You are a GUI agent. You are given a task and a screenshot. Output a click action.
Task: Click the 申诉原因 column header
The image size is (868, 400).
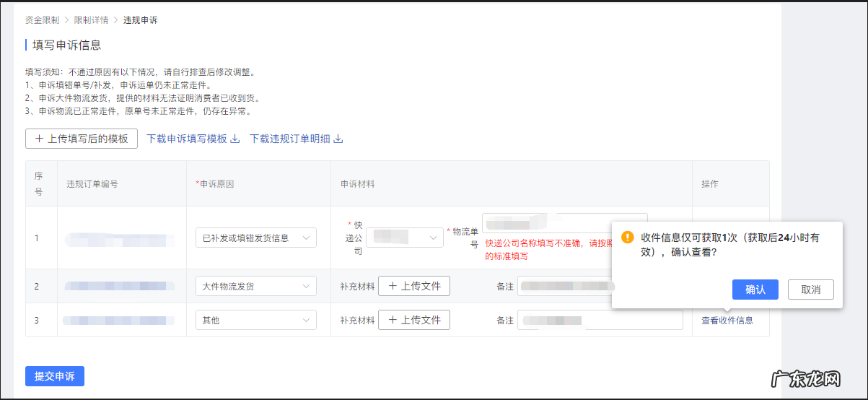tap(215, 184)
